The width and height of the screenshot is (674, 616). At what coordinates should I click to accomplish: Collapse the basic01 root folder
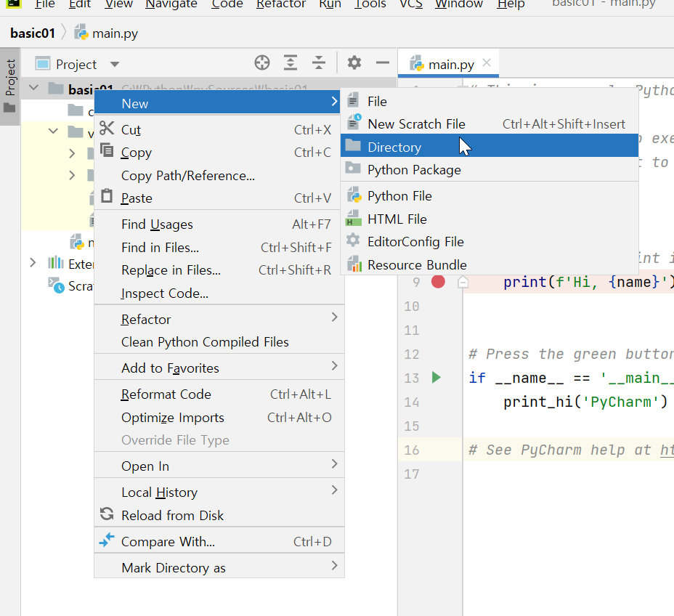point(33,88)
